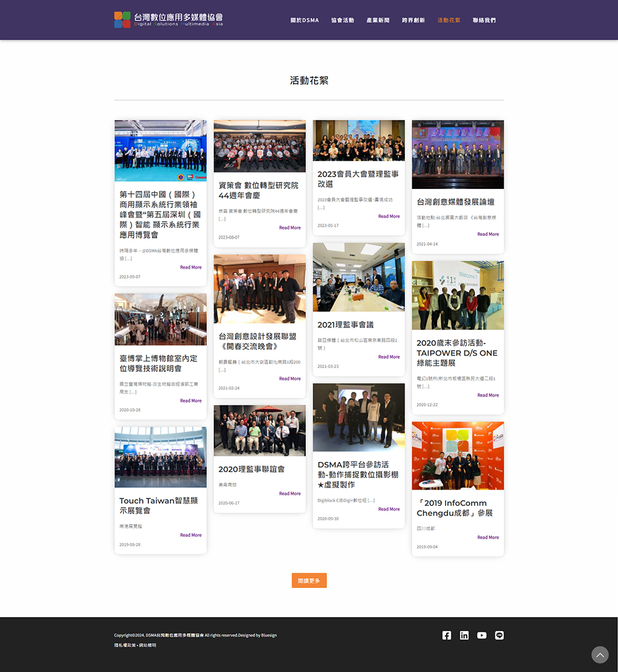
Task: Read More on 台灣創意媒體發展論壇 card
Action: [488, 234]
